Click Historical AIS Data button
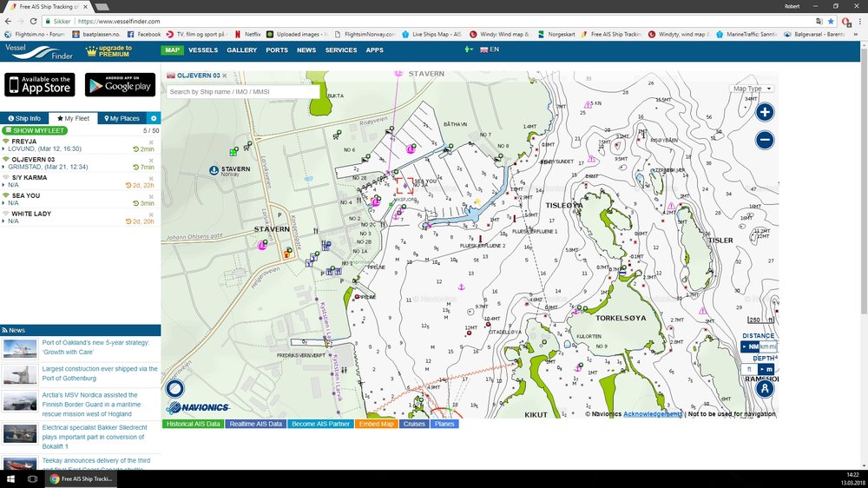This screenshot has width=868, height=488. [194, 424]
